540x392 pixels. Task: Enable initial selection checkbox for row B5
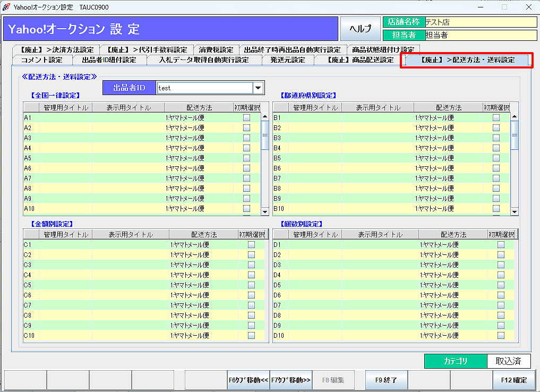pyautogui.click(x=496, y=158)
